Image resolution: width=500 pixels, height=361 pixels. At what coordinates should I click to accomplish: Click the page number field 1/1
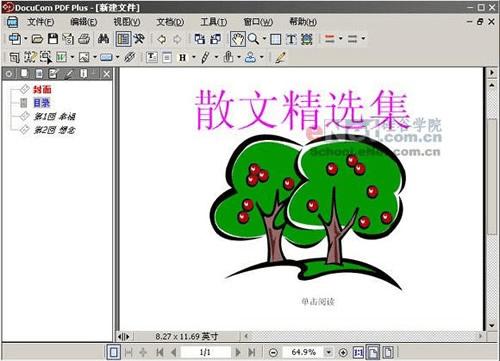point(205,352)
